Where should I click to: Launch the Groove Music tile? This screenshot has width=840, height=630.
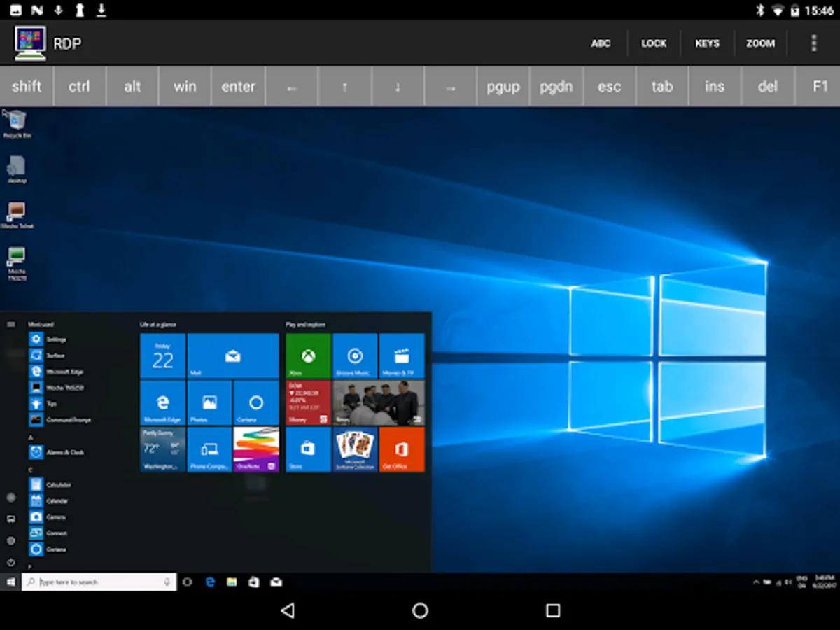click(355, 356)
